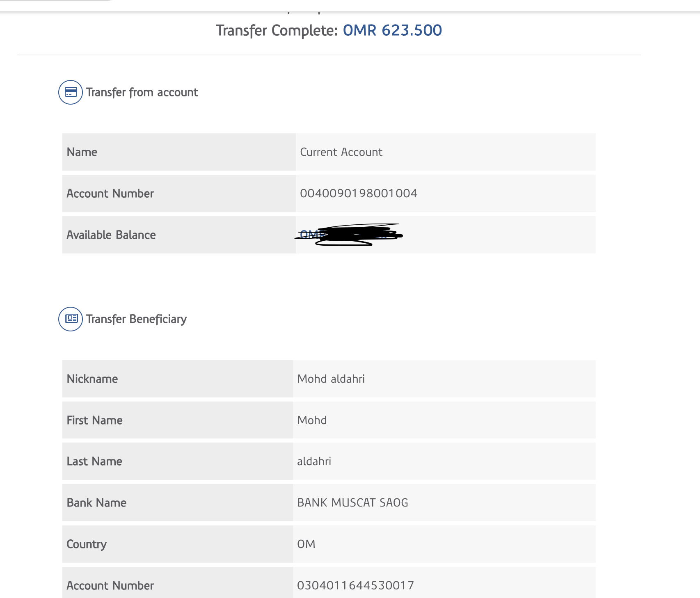
Task: Select the Transfer Beneficiary heading text
Action: pos(136,319)
